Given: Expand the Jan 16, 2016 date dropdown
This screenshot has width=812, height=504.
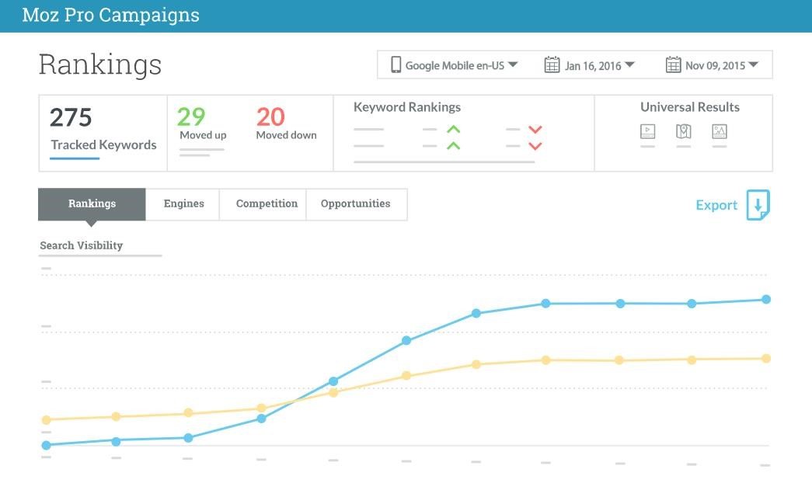Looking at the screenshot, I should [x=629, y=65].
